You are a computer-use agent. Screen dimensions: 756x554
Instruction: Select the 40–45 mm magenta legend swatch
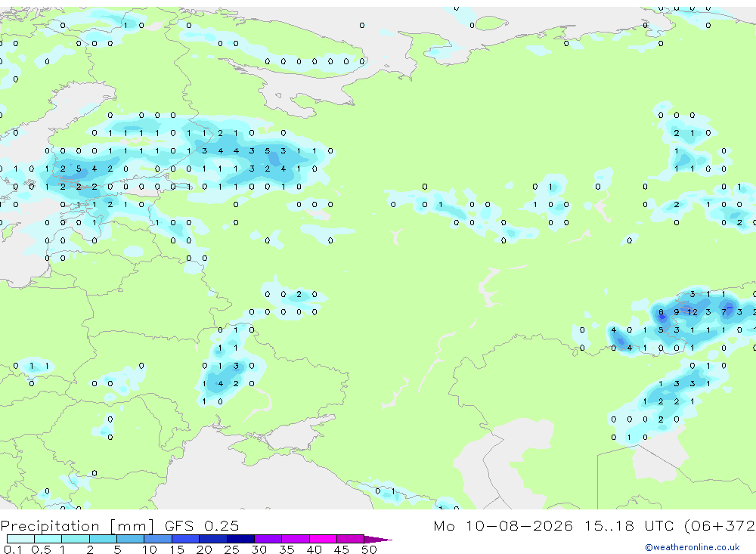pos(323,539)
